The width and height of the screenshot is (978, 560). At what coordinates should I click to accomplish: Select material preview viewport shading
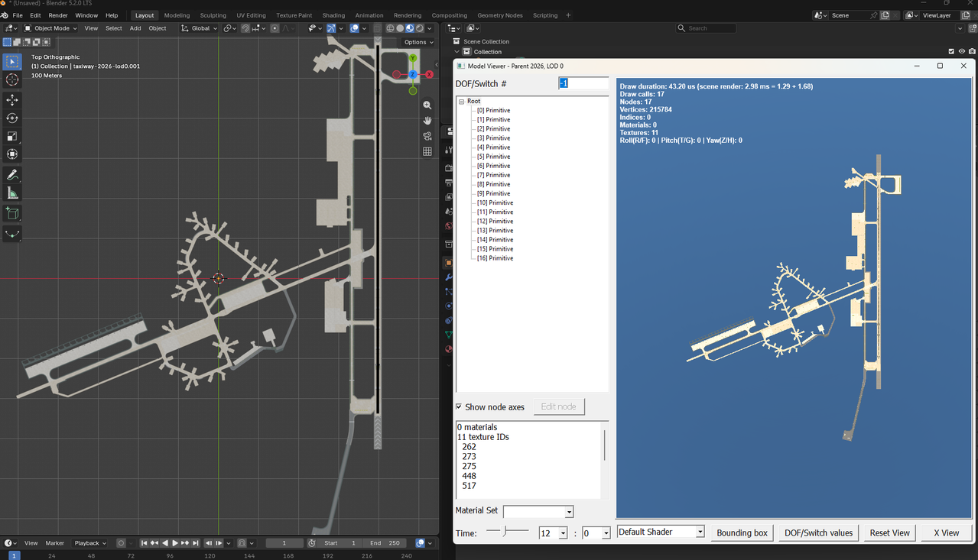[x=410, y=28]
